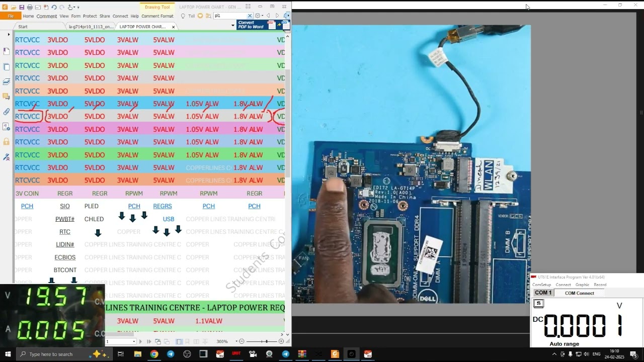Screen dimensions: 644x362
Task: Open the Comments panel icon
Action: pyautogui.click(x=7, y=97)
